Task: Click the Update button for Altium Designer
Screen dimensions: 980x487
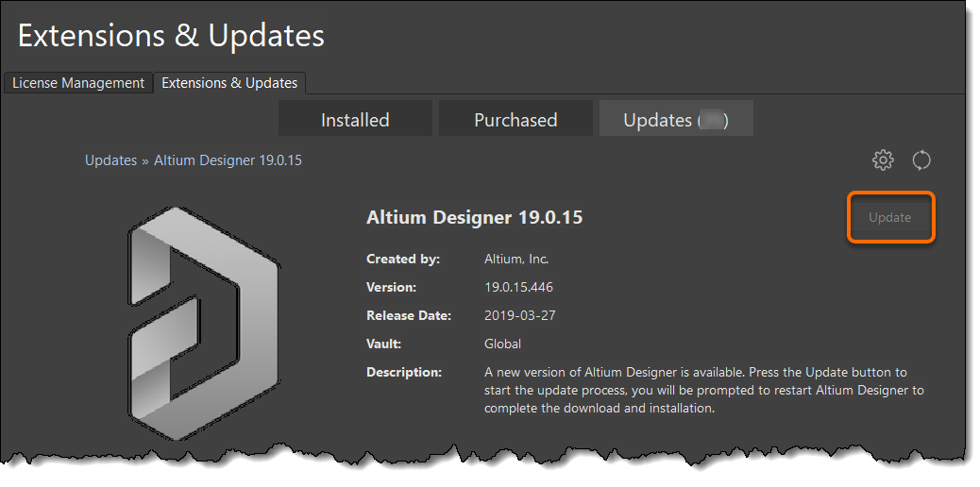Action: pyautogui.click(x=890, y=218)
